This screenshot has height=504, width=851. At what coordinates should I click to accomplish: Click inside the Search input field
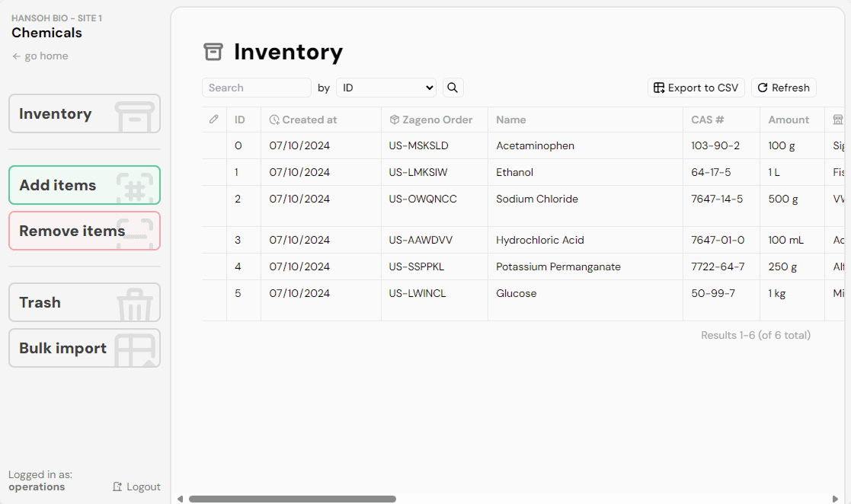click(257, 88)
